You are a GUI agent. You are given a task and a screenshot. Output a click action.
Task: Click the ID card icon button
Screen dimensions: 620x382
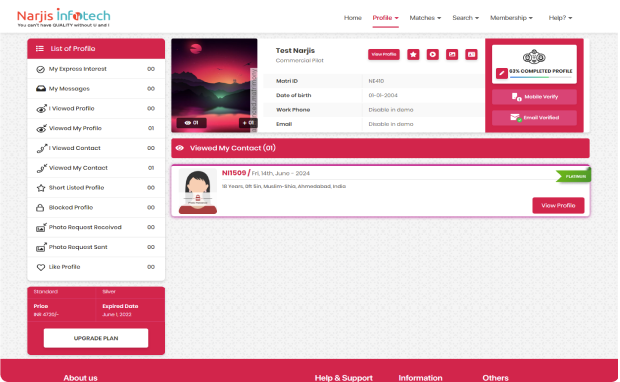coord(471,55)
